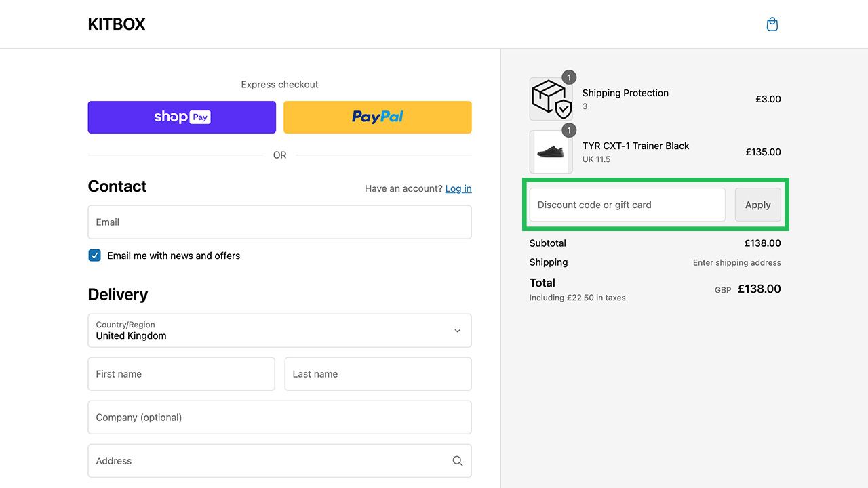Click the £3.00 item price

click(768, 99)
